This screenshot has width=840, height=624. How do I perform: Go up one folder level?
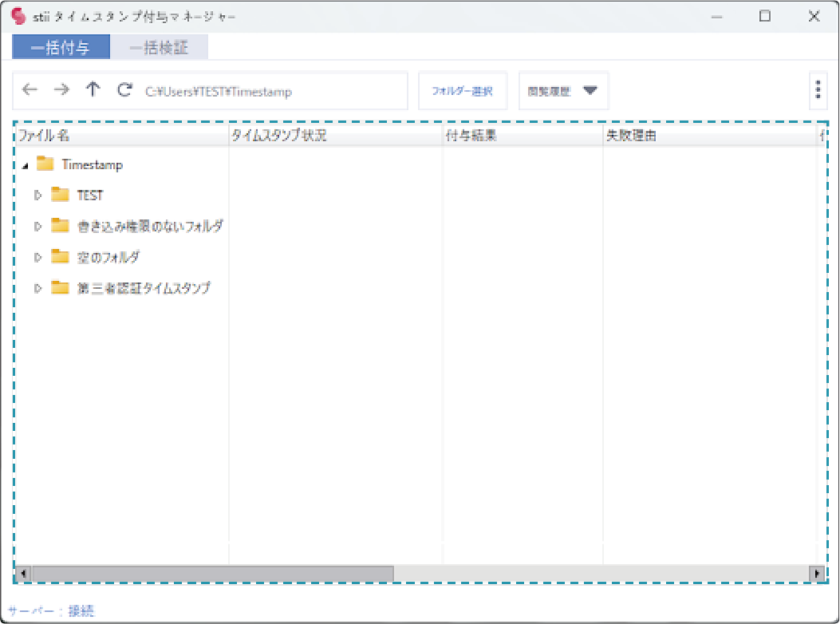click(x=93, y=90)
